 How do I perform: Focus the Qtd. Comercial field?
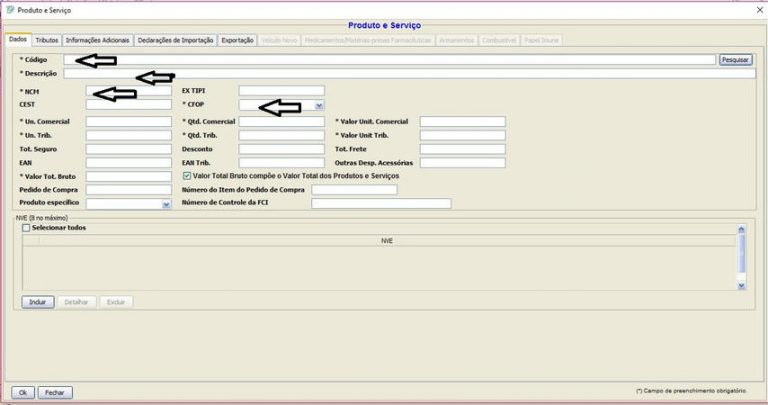point(282,121)
